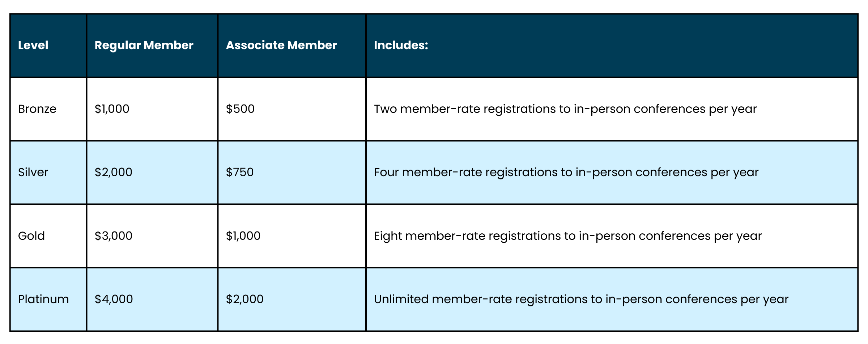The width and height of the screenshot is (868, 344).
Task: Click the $500 Associate Member price
Action: pos(240,109)
